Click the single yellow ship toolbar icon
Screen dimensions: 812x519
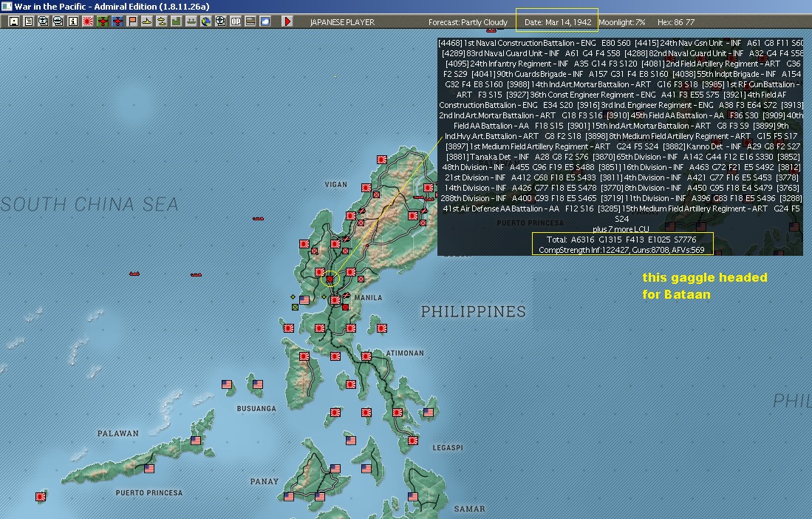147,21
